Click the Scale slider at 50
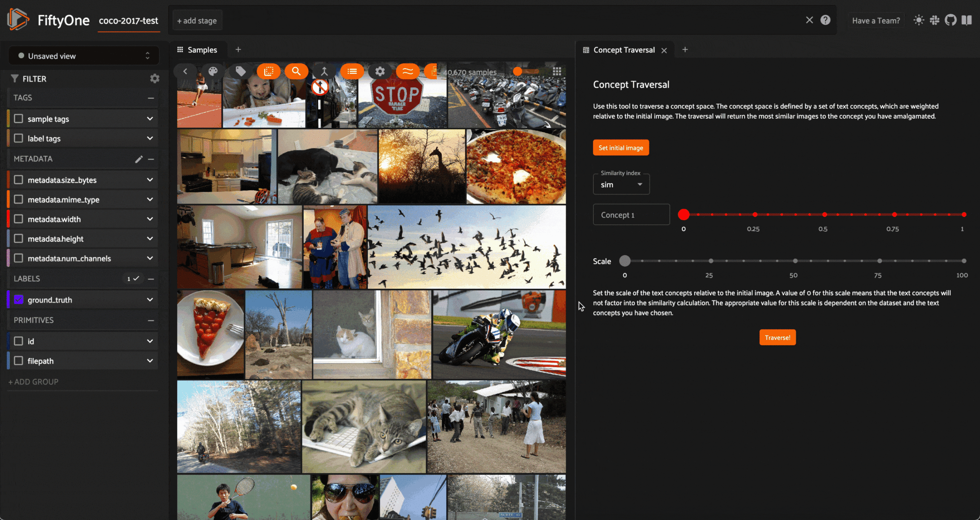980x520 pixels. (x=795, y=261)
